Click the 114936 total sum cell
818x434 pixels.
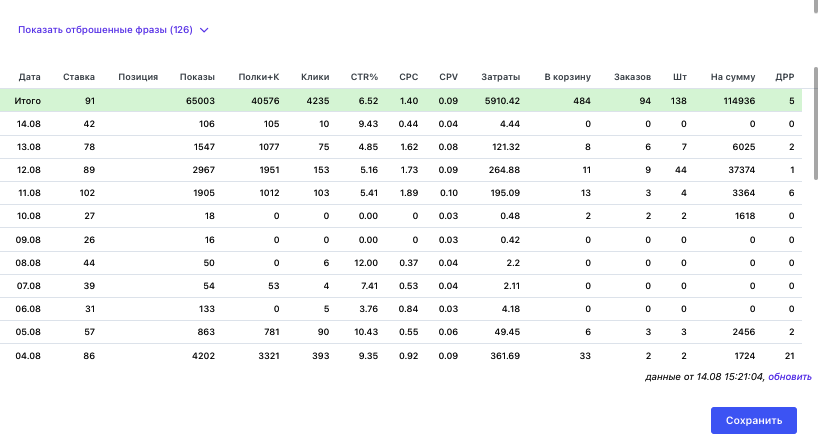pyautogui.click(x=739, y=101)
